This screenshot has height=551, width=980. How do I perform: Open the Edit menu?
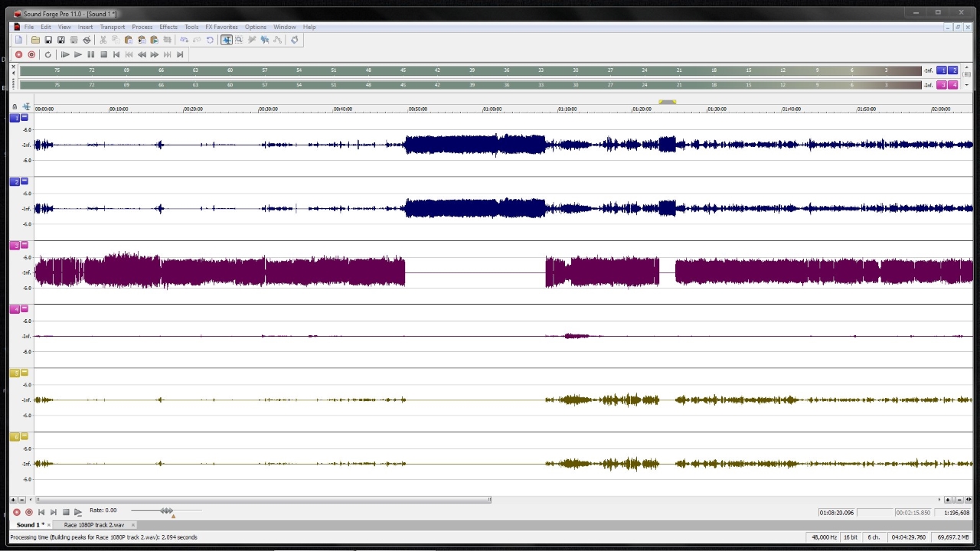(x=46, y=27)
